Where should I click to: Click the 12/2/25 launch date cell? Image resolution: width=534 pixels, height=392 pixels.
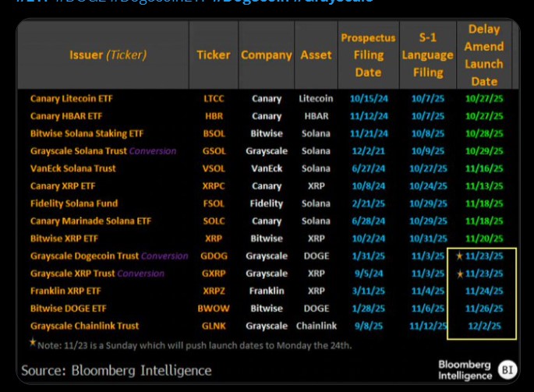(484, 326)
